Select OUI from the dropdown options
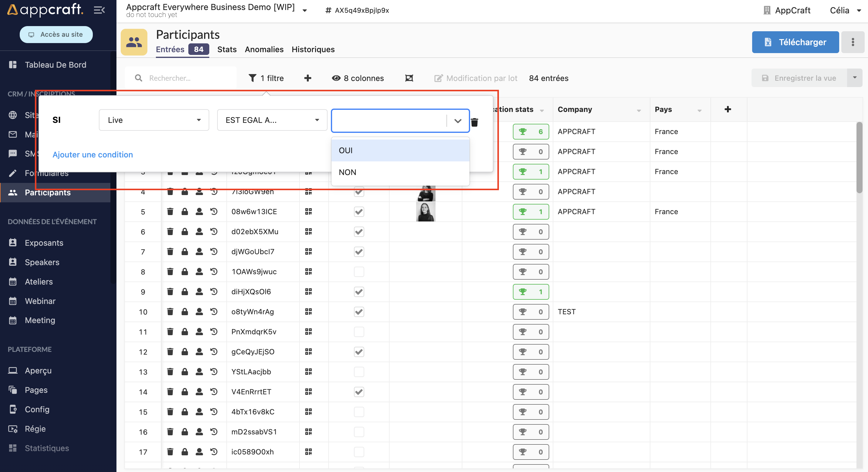The image size is (868, 472). (400, 150)
